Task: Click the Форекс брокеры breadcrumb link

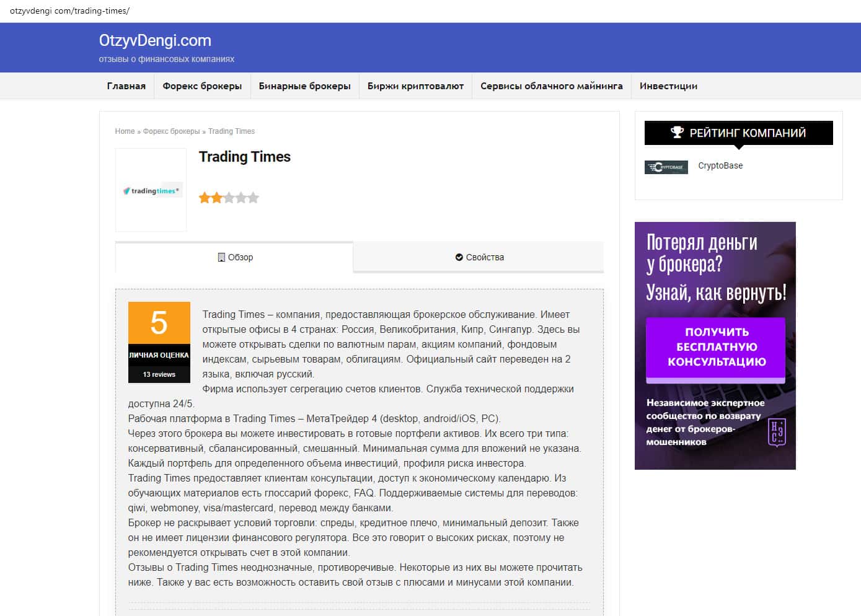Action: pos(172,131)
